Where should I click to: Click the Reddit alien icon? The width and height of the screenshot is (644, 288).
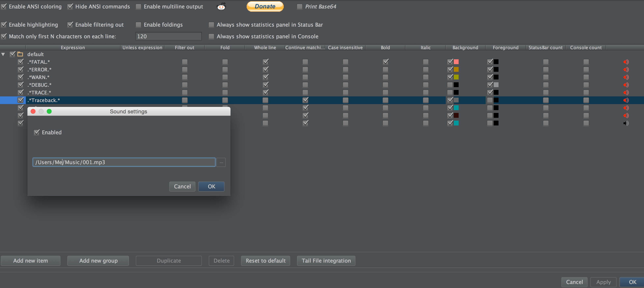(221, 6)
